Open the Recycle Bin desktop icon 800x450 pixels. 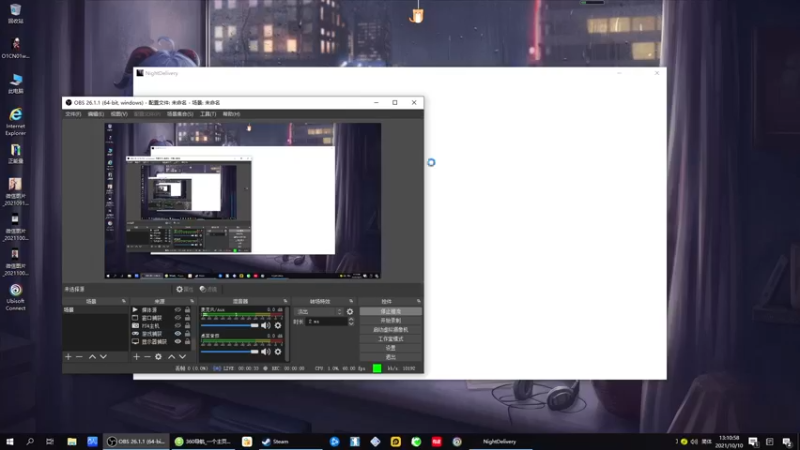[15, 13]
